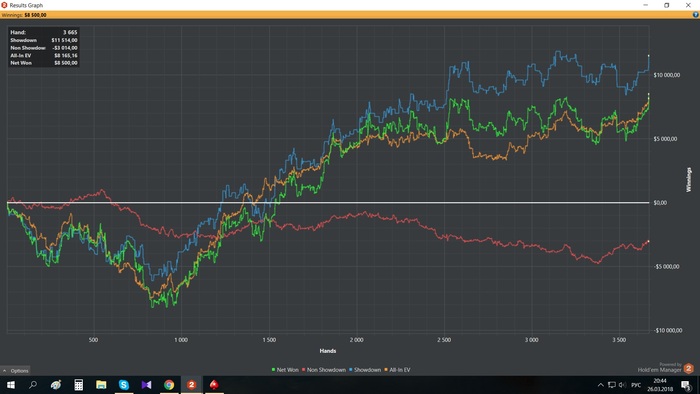Click the $0,00 axis label
This screenshot has height=394, width=700.
[660, 203]
